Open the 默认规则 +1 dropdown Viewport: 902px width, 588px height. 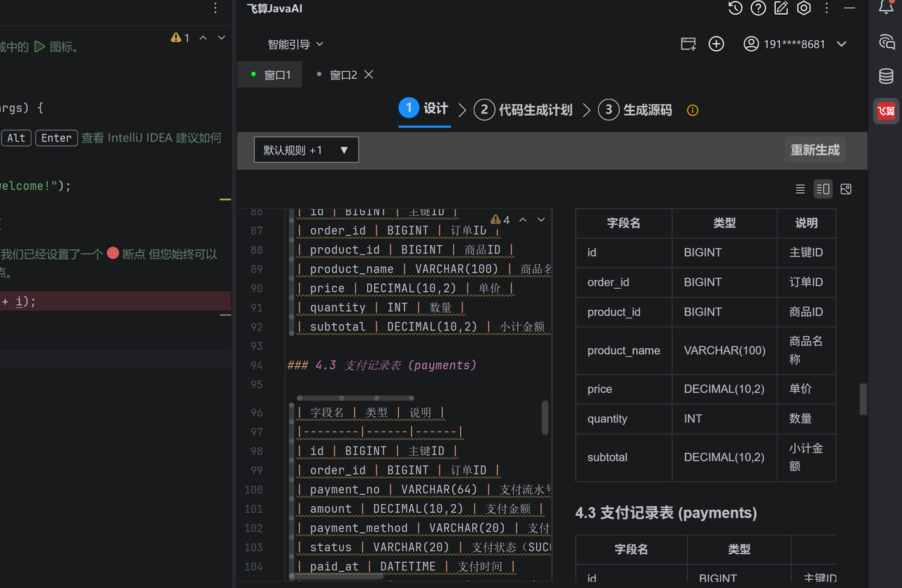(307, 150)
